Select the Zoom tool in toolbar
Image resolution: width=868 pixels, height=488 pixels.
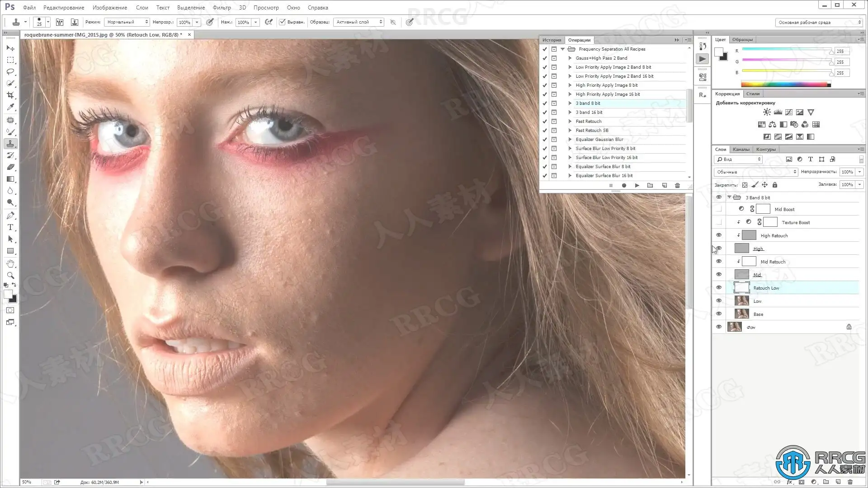(10, 276)
